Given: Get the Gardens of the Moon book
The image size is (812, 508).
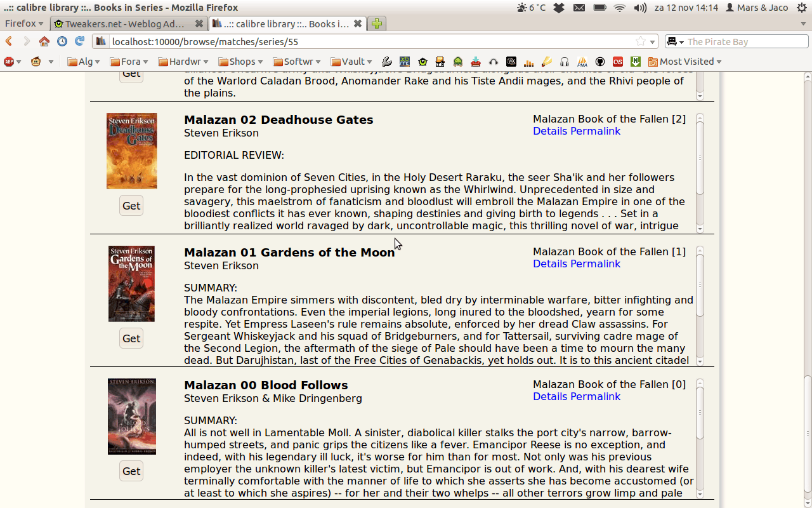Looking at the screenshot, I should coord(131,338).
